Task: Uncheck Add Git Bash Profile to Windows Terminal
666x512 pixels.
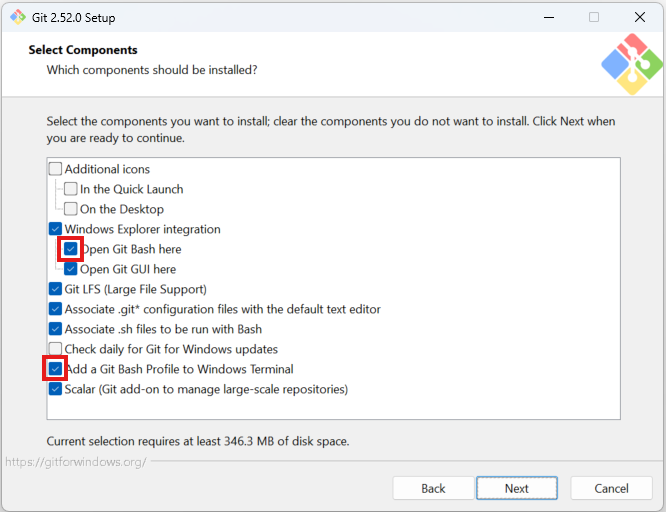Action: (x=55, y=369)
